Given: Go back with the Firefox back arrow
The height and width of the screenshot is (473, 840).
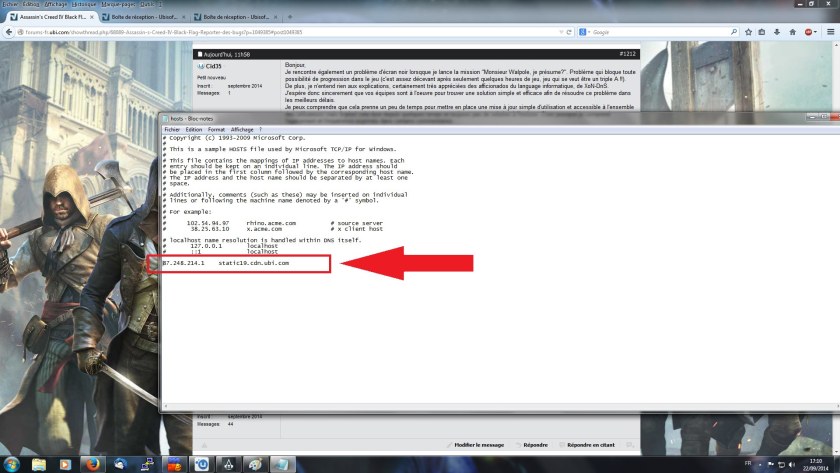Looking at the screenshot, I should pyautogui.click(x=9, y=32).
